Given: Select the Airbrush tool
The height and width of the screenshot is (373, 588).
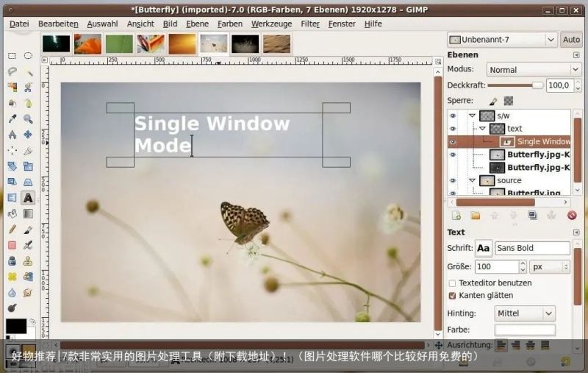Looking at the screenshot, I should click(28, 245).
